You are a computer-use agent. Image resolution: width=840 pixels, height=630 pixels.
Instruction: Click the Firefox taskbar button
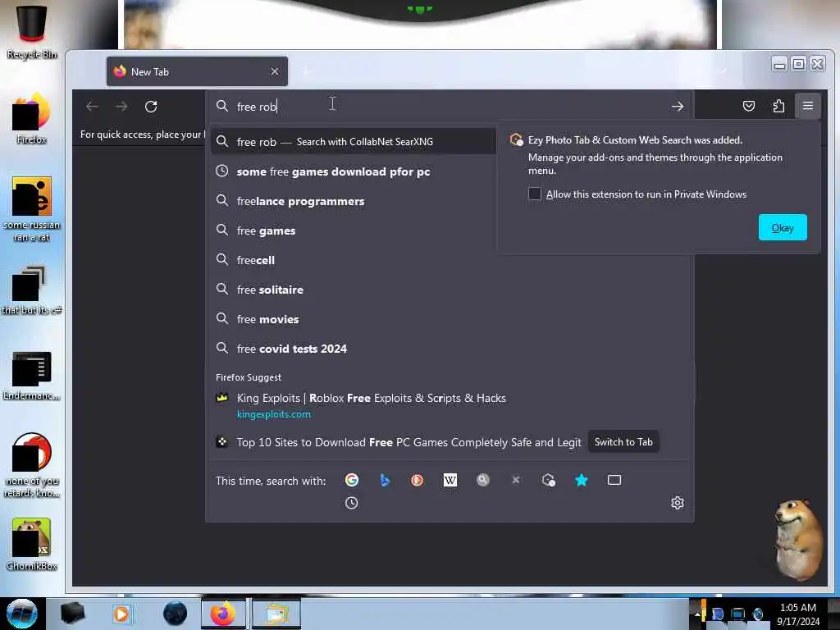[223, 614]
